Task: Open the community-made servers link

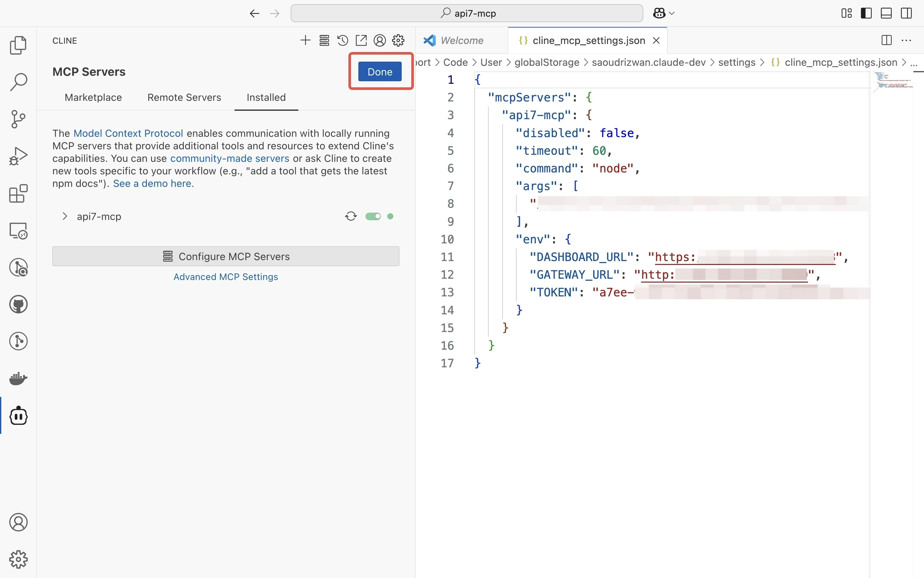Action: (229, 159)
